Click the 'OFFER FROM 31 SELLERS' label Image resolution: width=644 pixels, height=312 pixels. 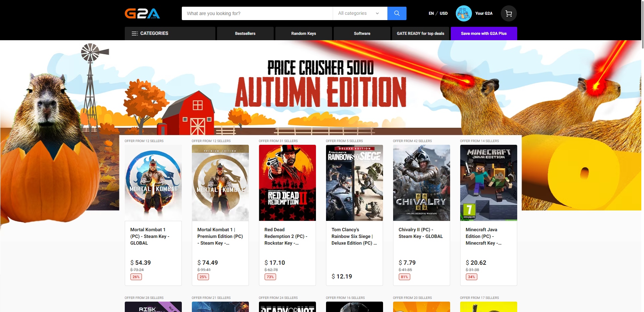click(278, 141)
